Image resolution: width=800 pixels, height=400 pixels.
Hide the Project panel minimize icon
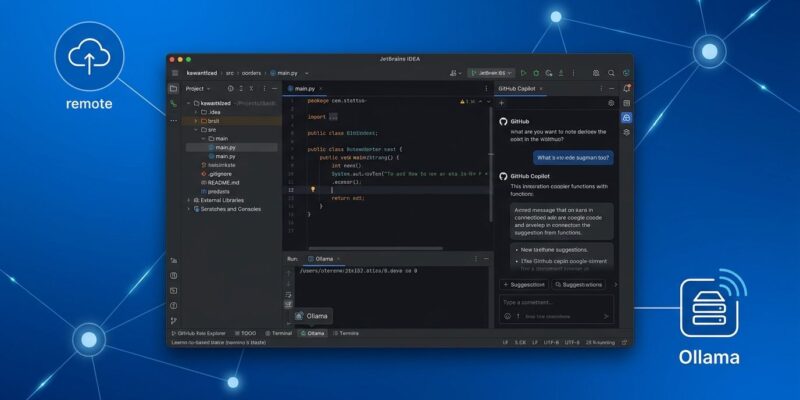(274, 88)
